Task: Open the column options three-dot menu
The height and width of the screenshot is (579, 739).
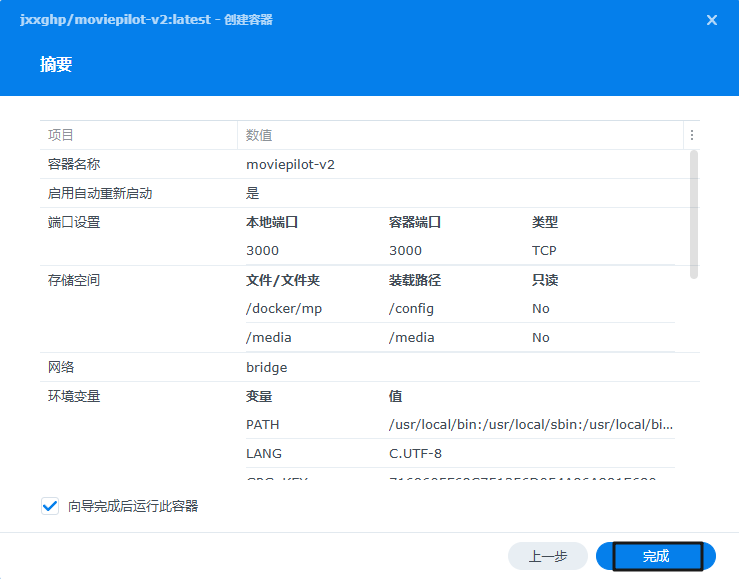Action: point(691,135)
